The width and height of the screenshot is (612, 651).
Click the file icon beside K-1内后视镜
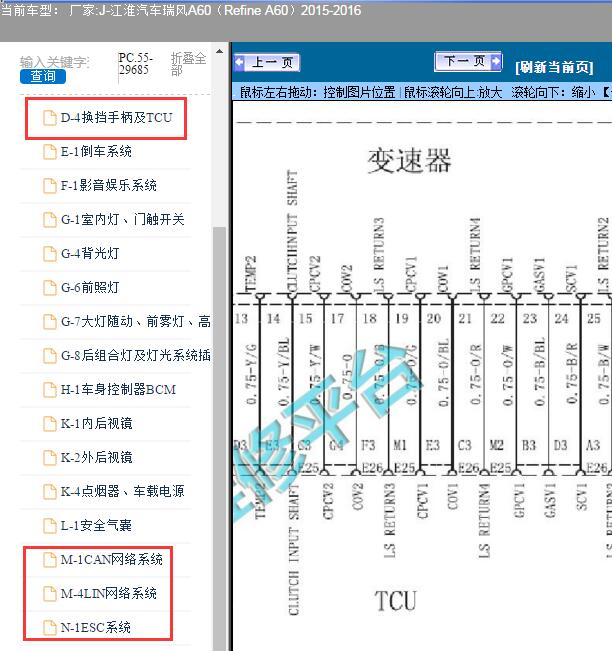(x=50, y=424)
